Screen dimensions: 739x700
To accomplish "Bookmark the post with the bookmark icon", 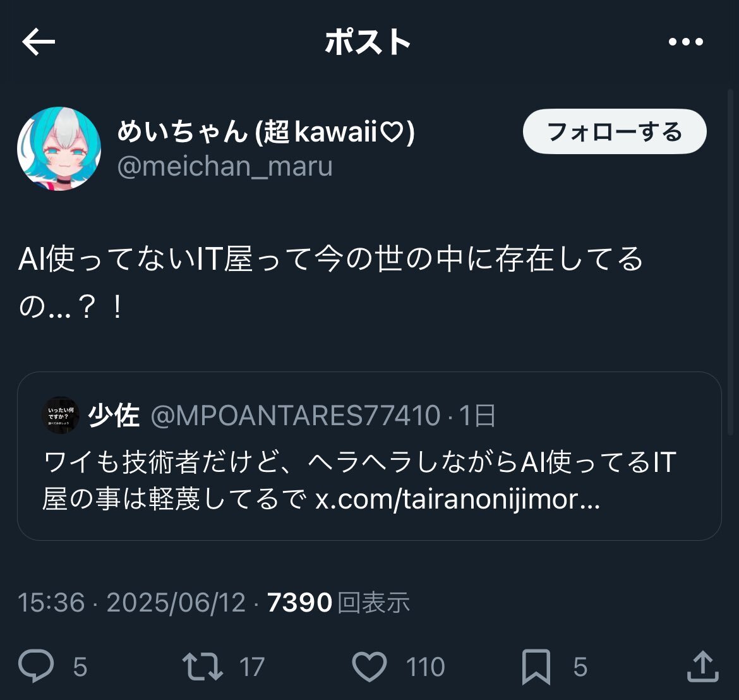I will pyautogui.click(x=536, y=667).
